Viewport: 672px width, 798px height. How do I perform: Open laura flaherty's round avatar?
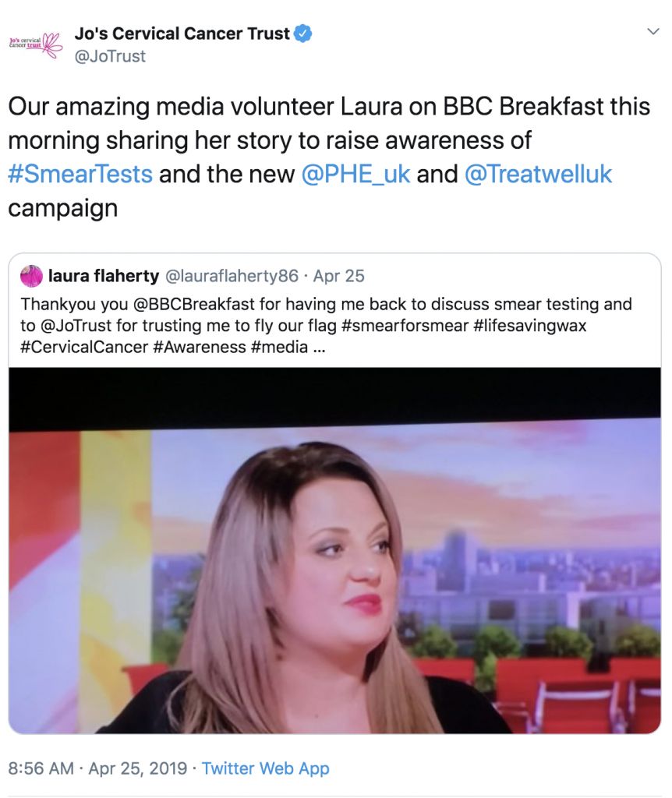31,276
